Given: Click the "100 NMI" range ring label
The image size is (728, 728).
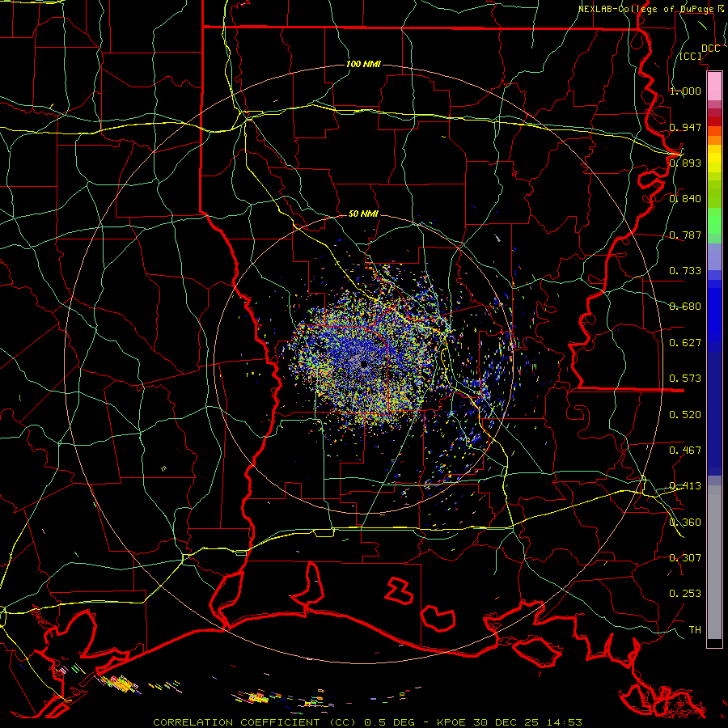Looking at the screenshot, I should click(x=363, y=64).
